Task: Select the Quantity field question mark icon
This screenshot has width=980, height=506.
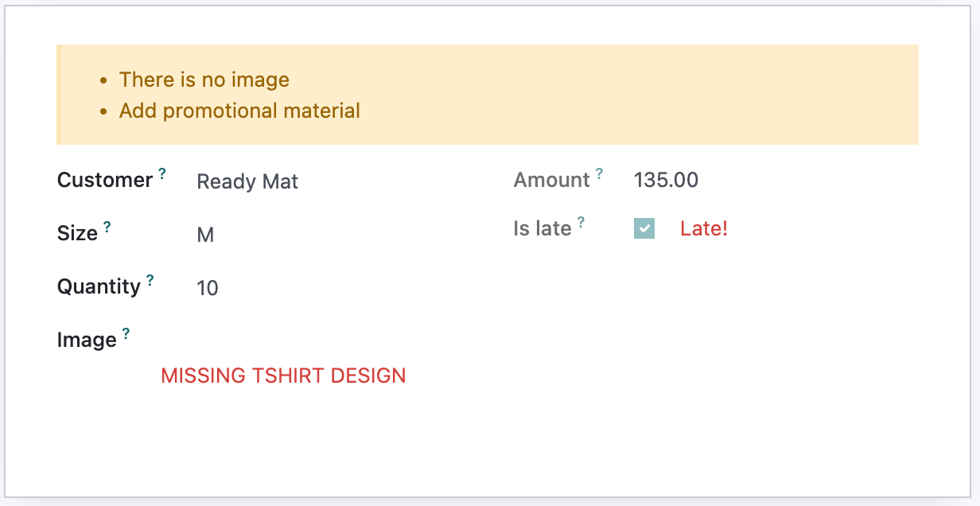Action: 150,279
